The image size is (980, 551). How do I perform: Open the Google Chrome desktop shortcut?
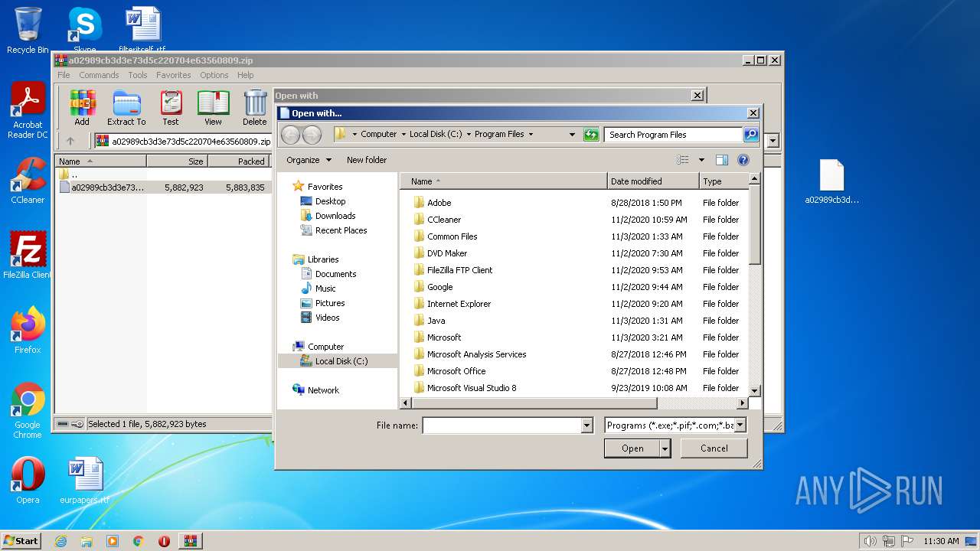tap(28, 410)
